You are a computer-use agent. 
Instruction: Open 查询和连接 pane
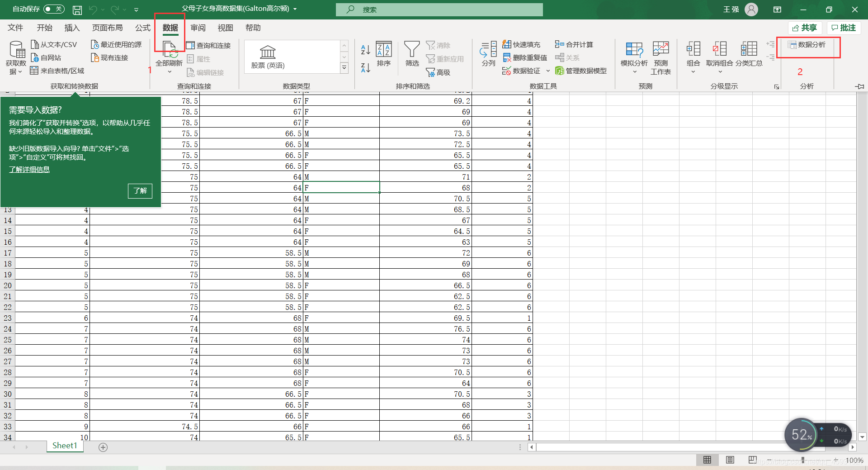coord(208,45)
